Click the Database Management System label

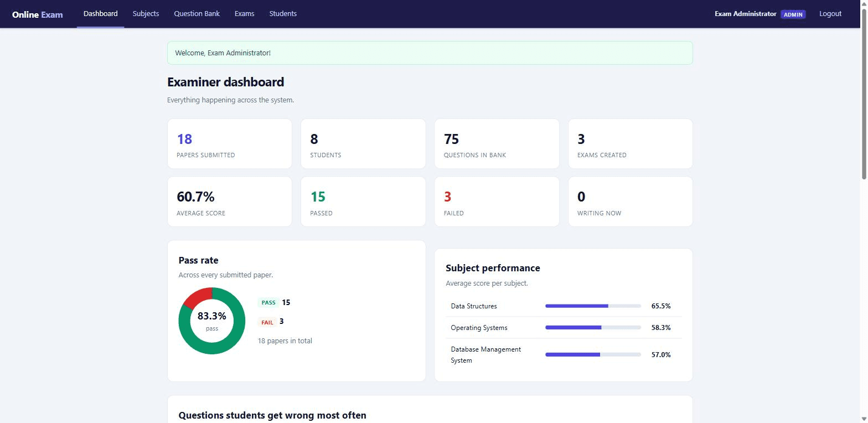tap(486, 355)
